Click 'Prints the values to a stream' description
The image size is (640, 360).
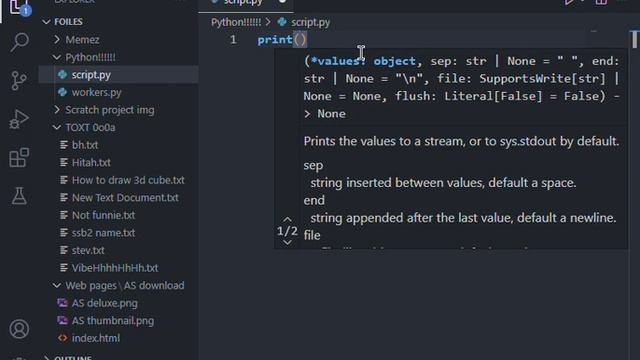(x=461, y=141)
